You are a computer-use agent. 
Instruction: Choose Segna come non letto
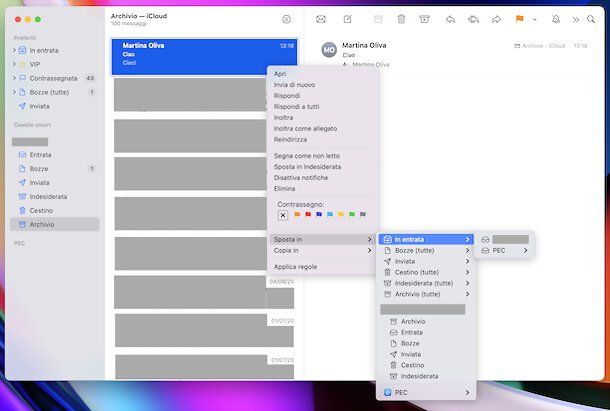(322, 155)
